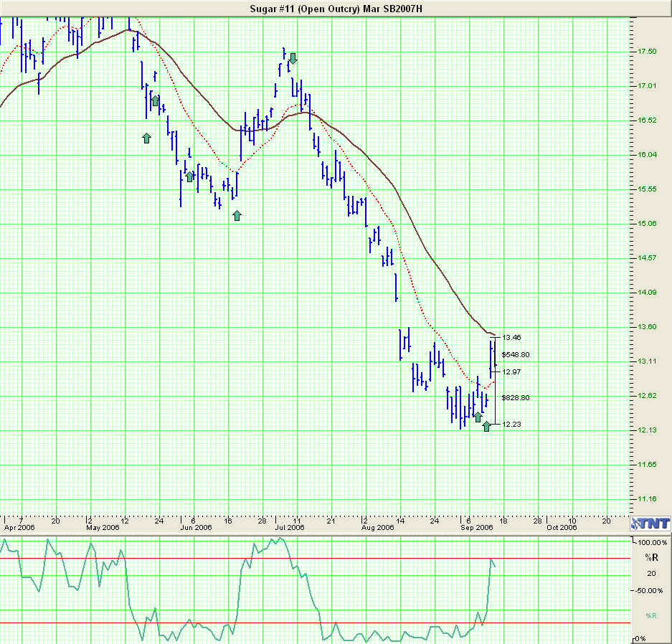
Task: Click the 12.62 price axis label
Action: tap(647, 395)
